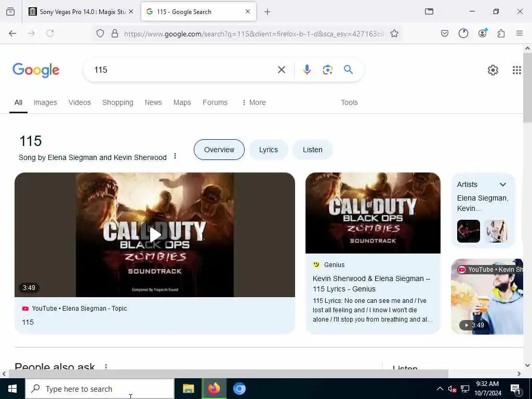Click the Listen chip
Screen dimensions: 532x399
click(x=312, y=150)
